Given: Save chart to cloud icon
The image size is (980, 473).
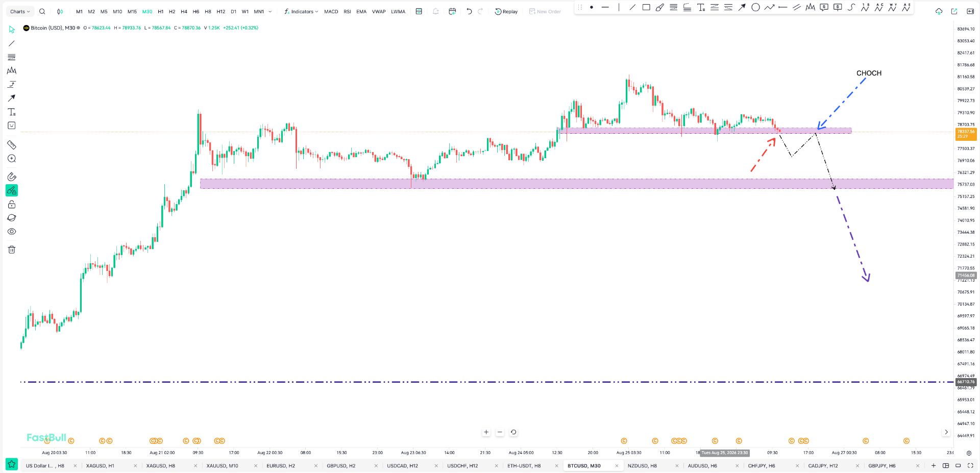Looking at the screenshot, I should (x=939, y=11).
